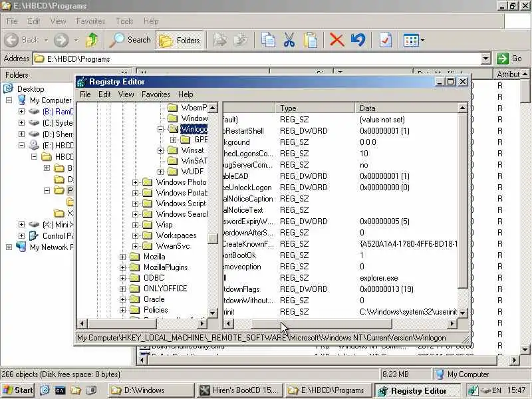532x399 pixels.
Task: Select Desktop in Explorer Folders tree
Action: [x=31, y=89]
